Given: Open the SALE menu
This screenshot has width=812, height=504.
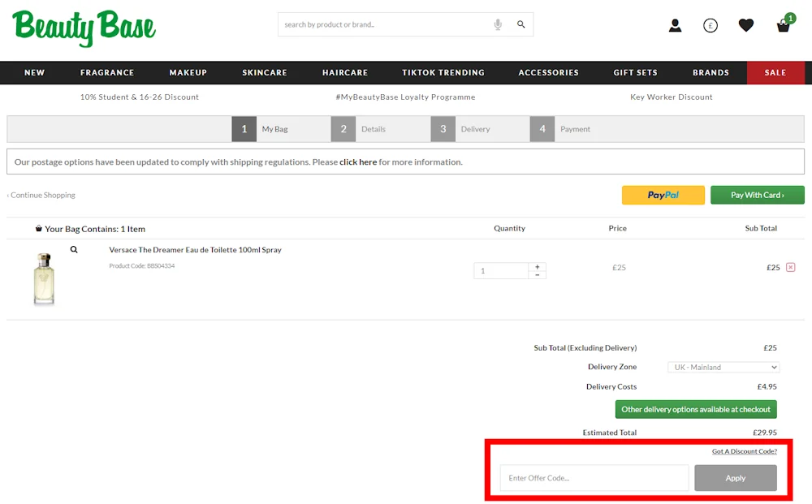Looking at the screenshot, I should (775, 72).
